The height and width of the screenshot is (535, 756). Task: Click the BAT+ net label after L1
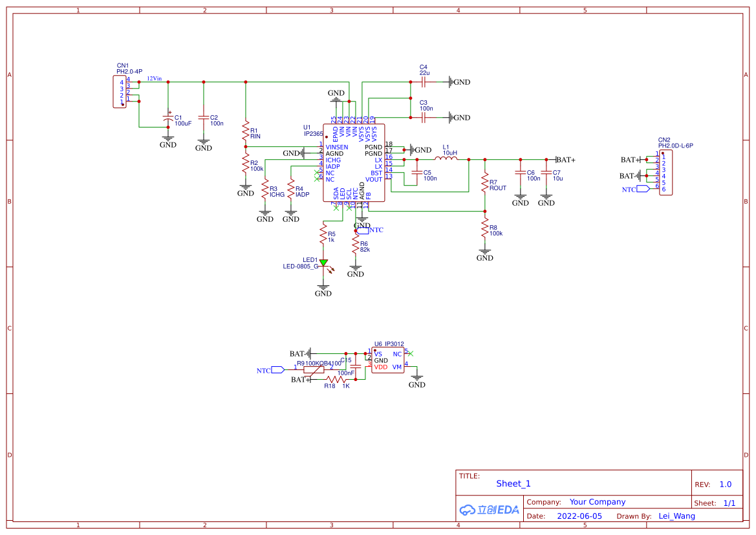(x=566, y=160)
